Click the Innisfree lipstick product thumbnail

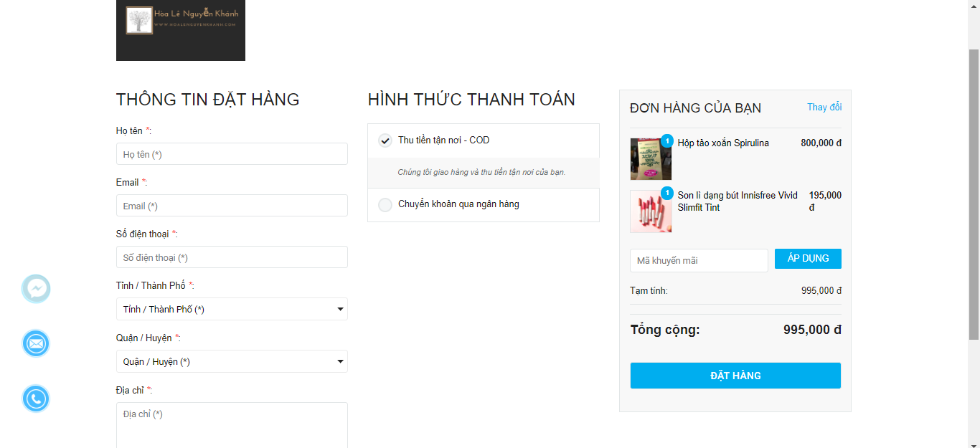click(651, 211)
